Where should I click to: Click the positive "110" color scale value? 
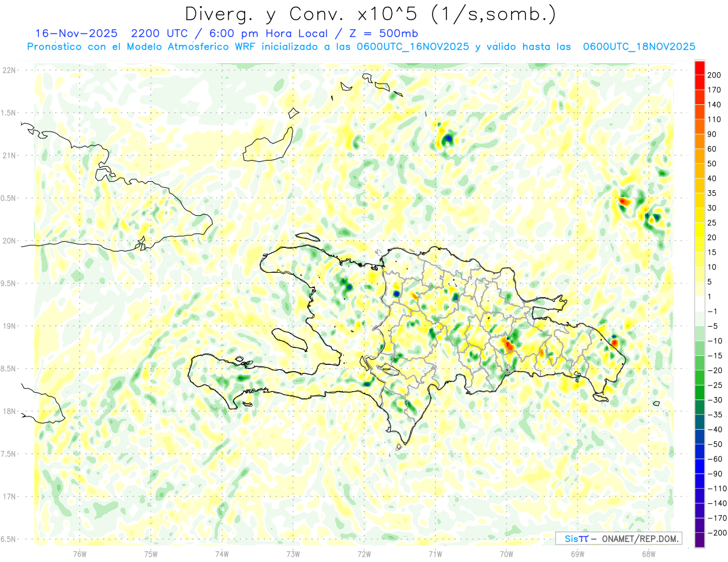pyautogui.click(x=714, y=119)
